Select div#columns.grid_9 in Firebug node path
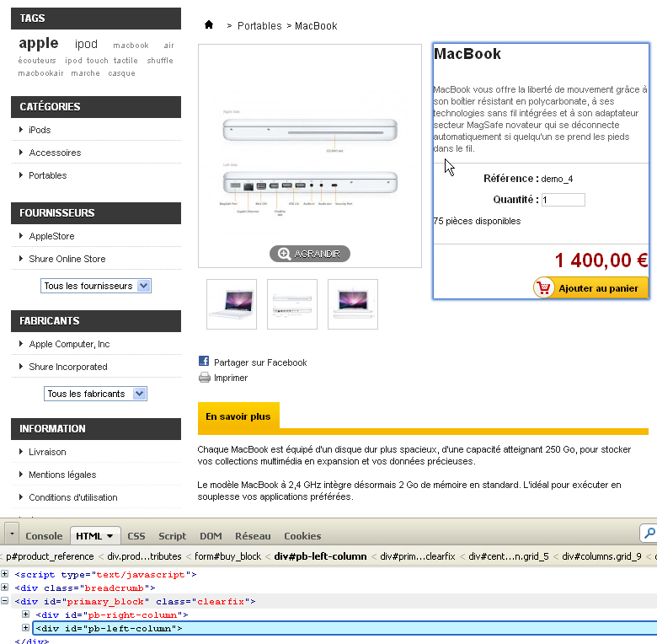The height and width of the screenshot is (644, 657). pyautogui.click(x=601, y=556)
